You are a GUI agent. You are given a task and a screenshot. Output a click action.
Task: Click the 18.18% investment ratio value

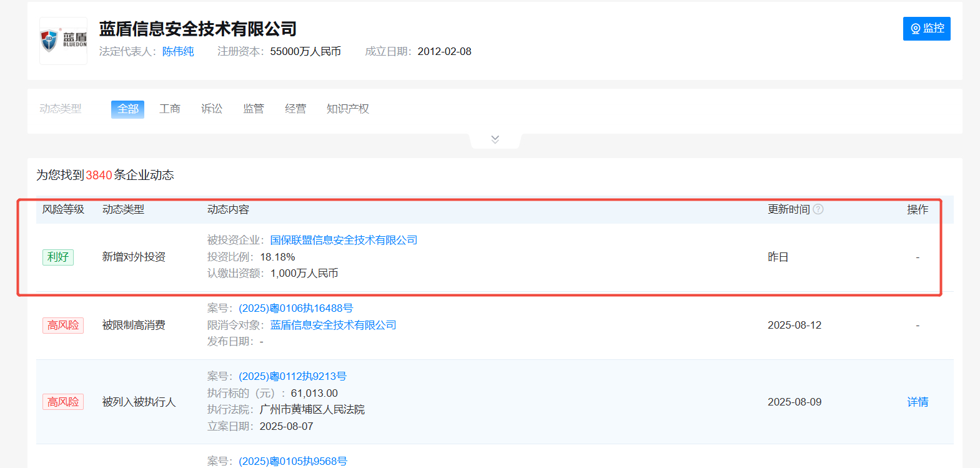[277, 257]
